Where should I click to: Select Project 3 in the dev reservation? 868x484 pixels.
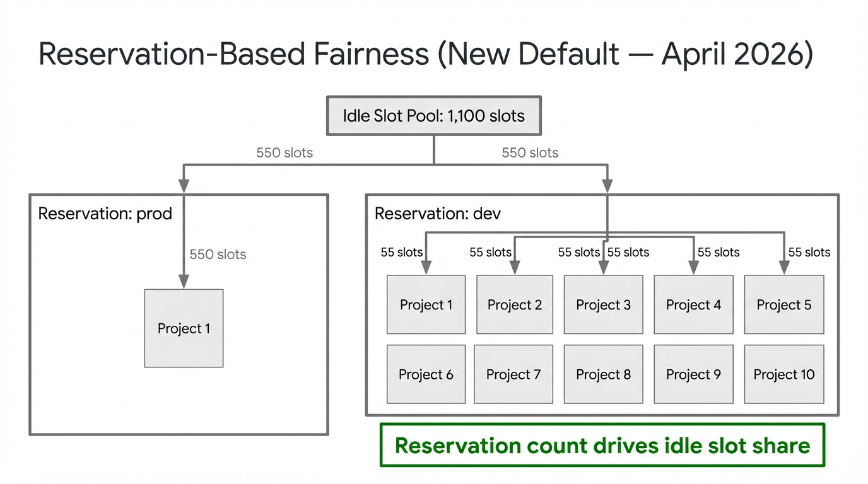(x=603, y=304)
